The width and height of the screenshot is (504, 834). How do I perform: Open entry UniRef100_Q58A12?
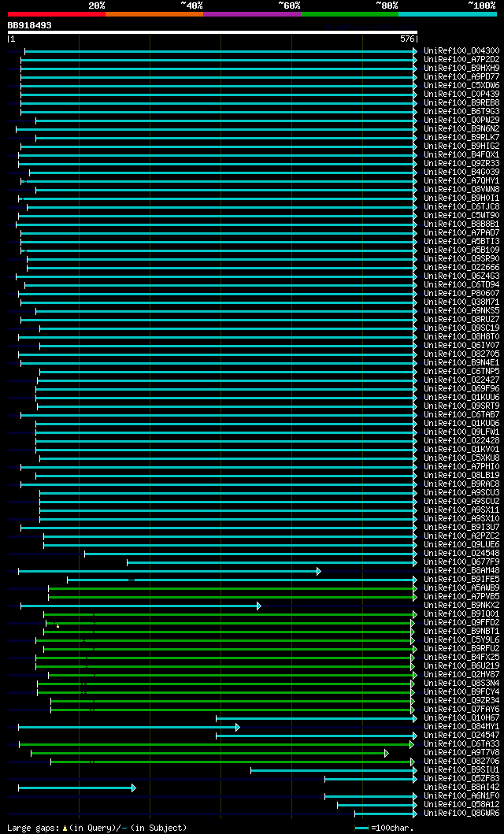pos(461,806)
